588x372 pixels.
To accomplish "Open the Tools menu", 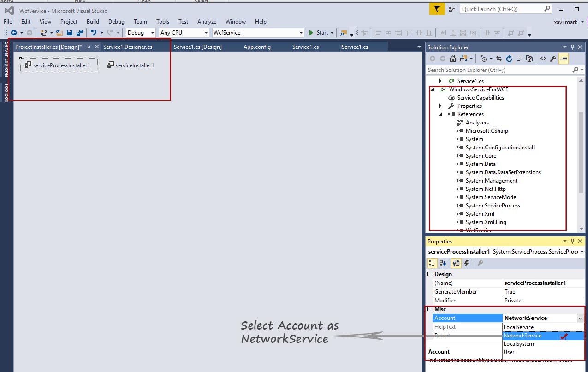I will 163,22.
